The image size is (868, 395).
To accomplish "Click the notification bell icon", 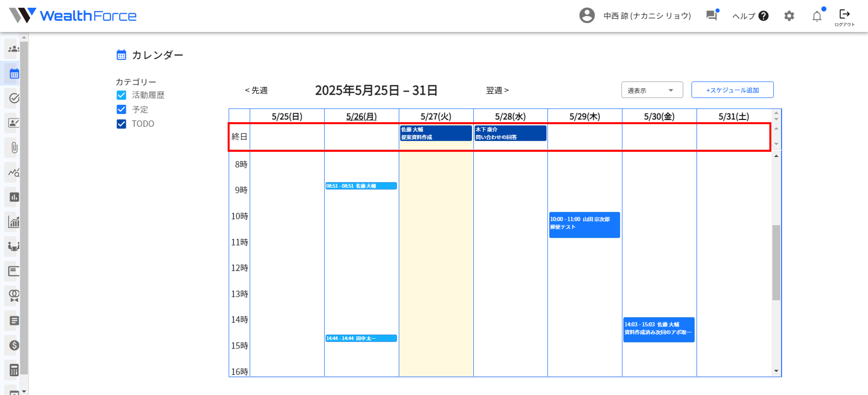I will click(x=817, y=16).
